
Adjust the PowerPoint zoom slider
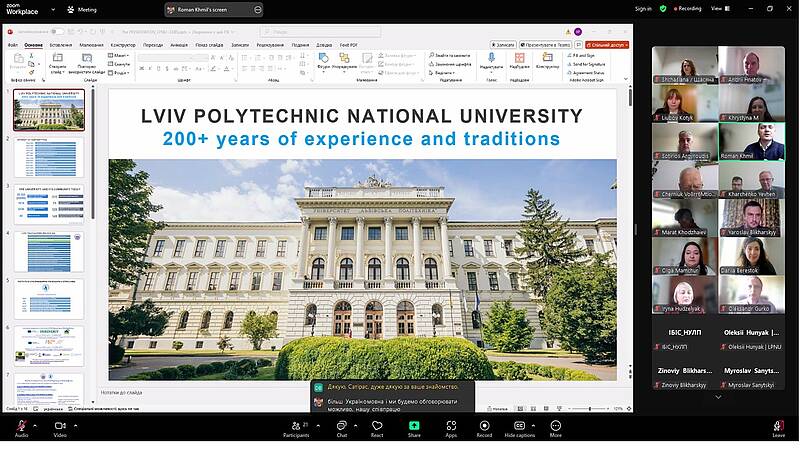pyautogui.click(x=590, y=409)
